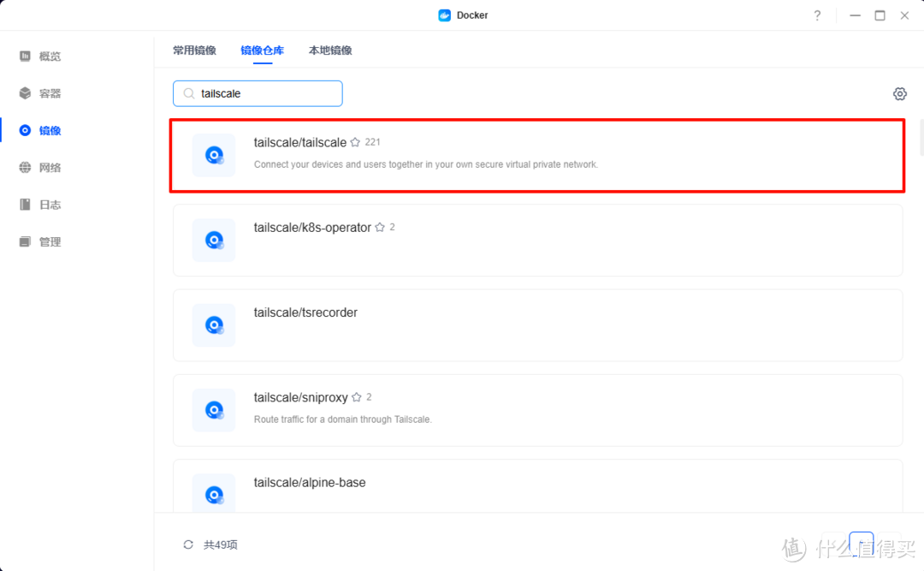Refresh the image list with the refresh icon
924x571 pixels.
pos(187,544)
